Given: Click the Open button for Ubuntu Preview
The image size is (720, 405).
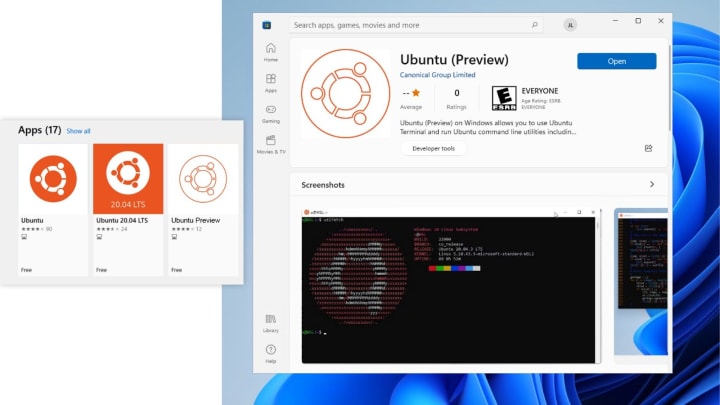Looking at the screenshot, I should [x=617, y=61].
